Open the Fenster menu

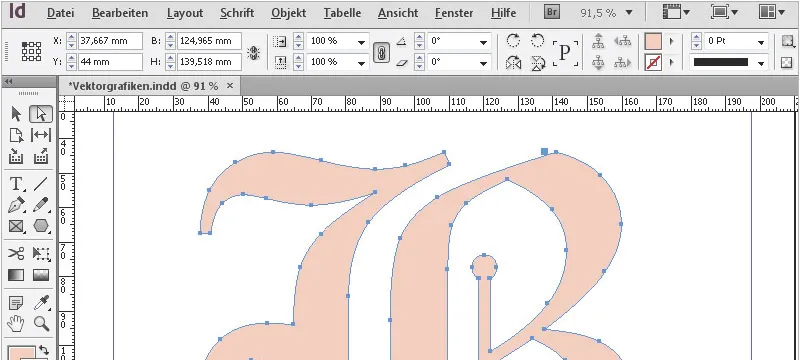pyautogui.click(x=455, y=13)
